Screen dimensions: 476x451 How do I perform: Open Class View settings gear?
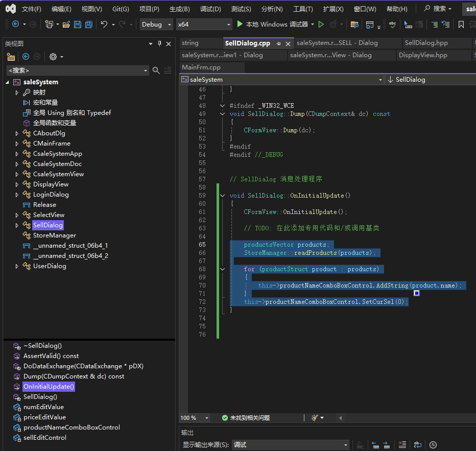pos(53,57)
